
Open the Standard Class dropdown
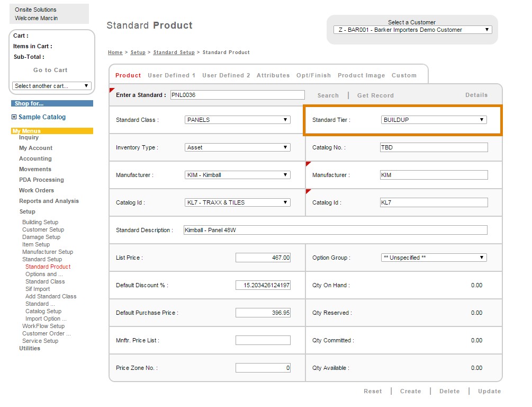click(237, 120)
